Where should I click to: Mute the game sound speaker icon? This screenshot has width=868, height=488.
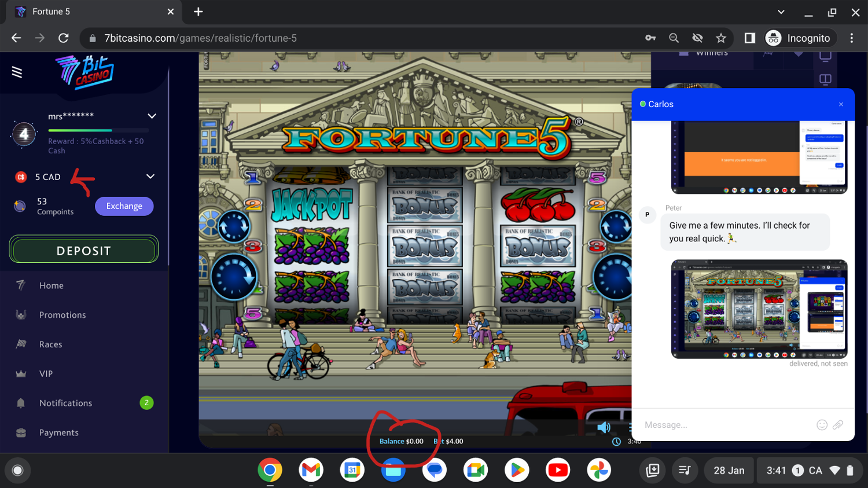[x=604, y=427]
